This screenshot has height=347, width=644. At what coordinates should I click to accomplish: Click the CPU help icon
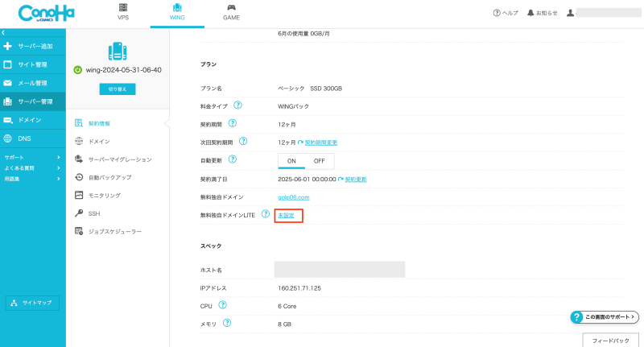tap(222, 305)
